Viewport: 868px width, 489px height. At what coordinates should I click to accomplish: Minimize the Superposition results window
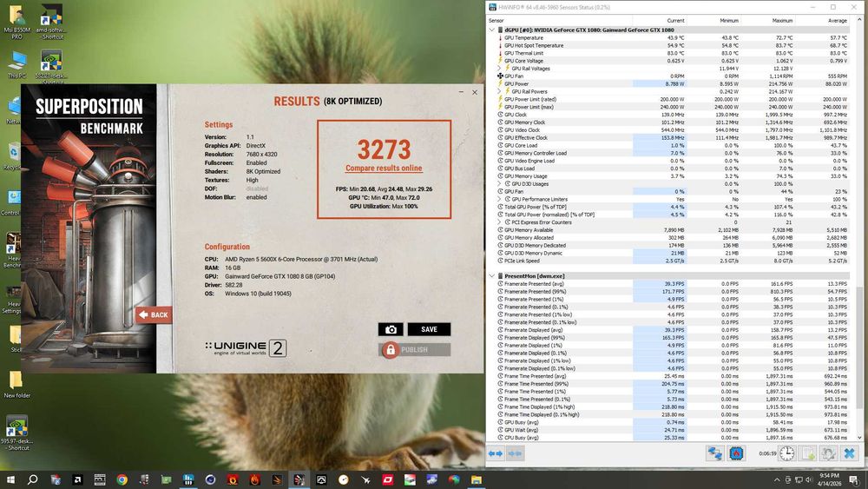coord(461,92)
